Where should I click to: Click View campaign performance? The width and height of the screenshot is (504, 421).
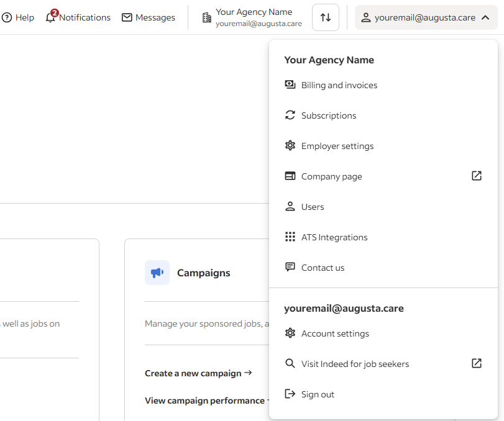pyautogui.click(x=204, y=401)
